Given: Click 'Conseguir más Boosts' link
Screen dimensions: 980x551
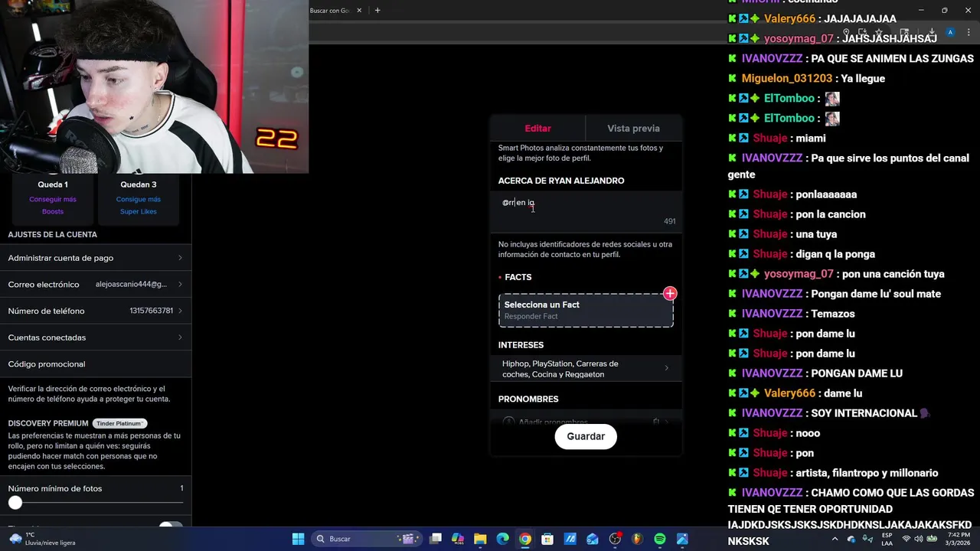Looking at the screenshot, I should click(53, 205).
